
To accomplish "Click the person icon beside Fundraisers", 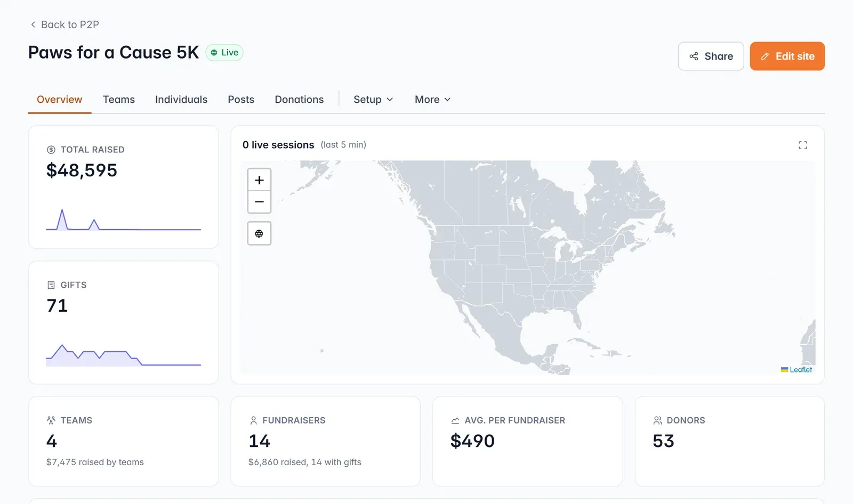I will coord(253,420).
